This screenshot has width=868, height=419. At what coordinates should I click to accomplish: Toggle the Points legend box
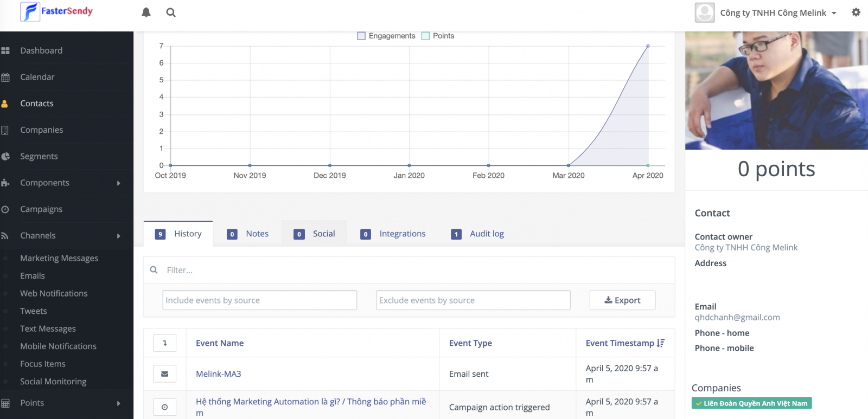pyautogui.click(x=426, y=36)
